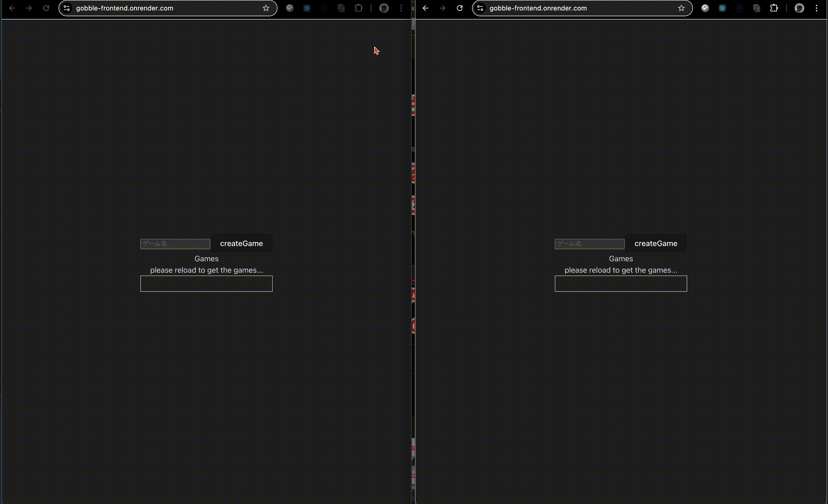
Task: Reload the right browser window
Action: click(460, 8)
